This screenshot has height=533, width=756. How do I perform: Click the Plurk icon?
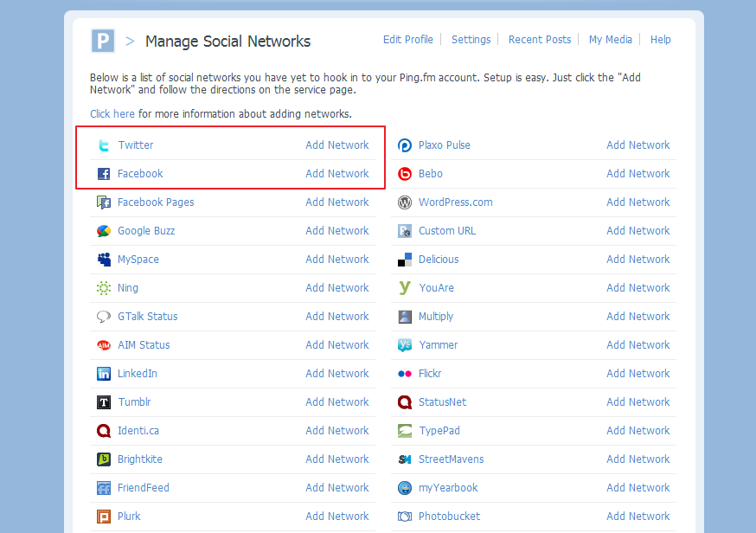click(104, 516)
